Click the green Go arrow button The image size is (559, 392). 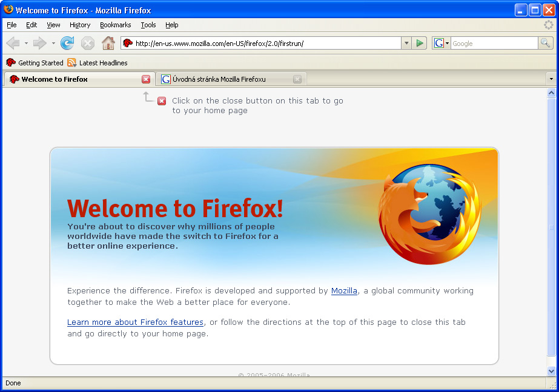click(420, 43)
